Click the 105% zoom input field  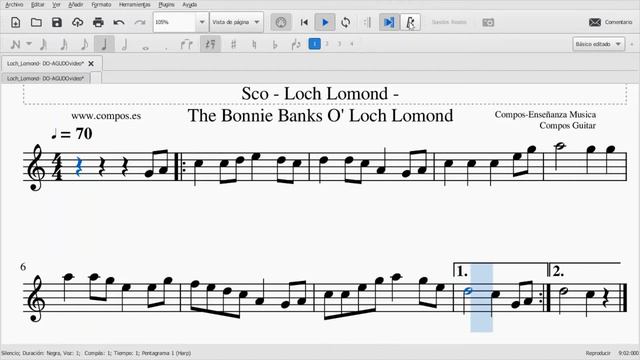[175, 22]
